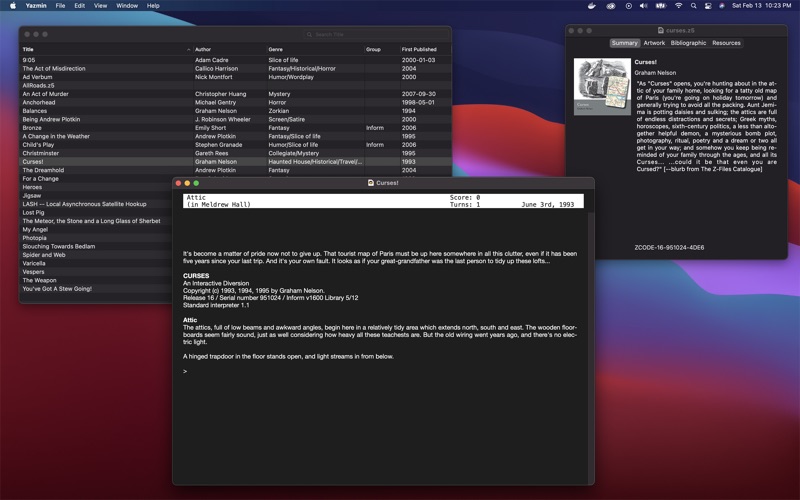
Task: Open the Wi-Fi menu
Action: pos(679,6)
